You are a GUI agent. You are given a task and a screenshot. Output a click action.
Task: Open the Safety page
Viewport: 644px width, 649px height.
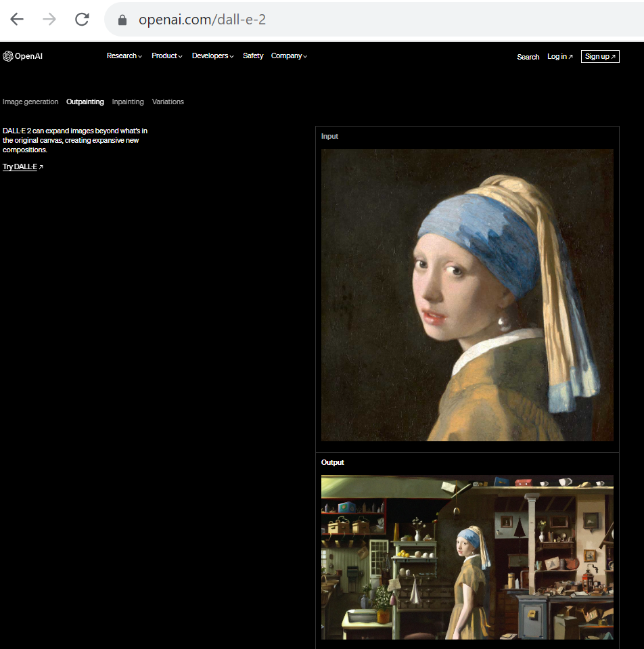point(253,56)
